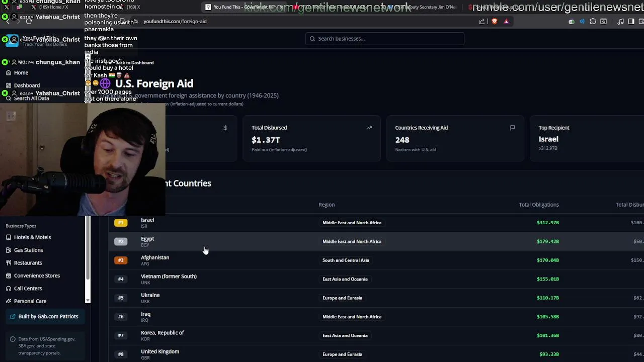Open Call Centers business type

(x=28, y=289)
